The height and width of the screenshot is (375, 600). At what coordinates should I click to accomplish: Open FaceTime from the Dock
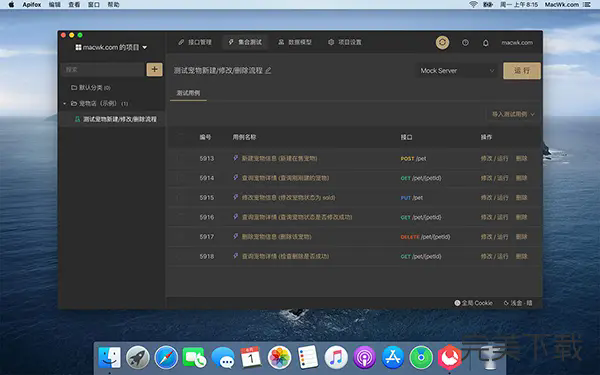[194, 357]
